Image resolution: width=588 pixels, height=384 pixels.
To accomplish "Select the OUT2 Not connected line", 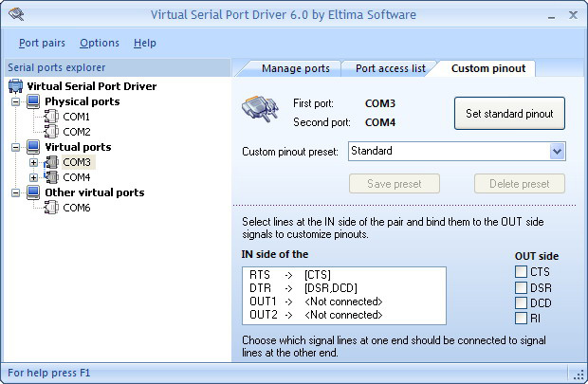I will coord(344,315).
